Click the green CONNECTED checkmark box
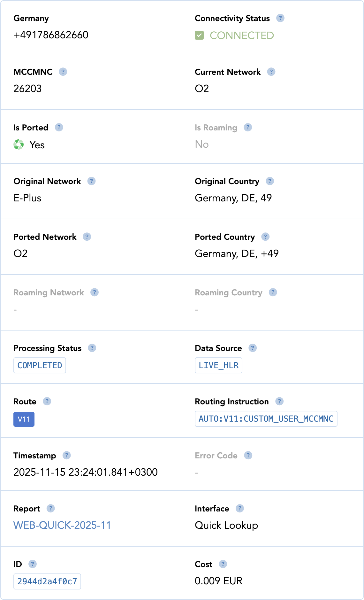364x600 pixels. [x=199, y=35]
